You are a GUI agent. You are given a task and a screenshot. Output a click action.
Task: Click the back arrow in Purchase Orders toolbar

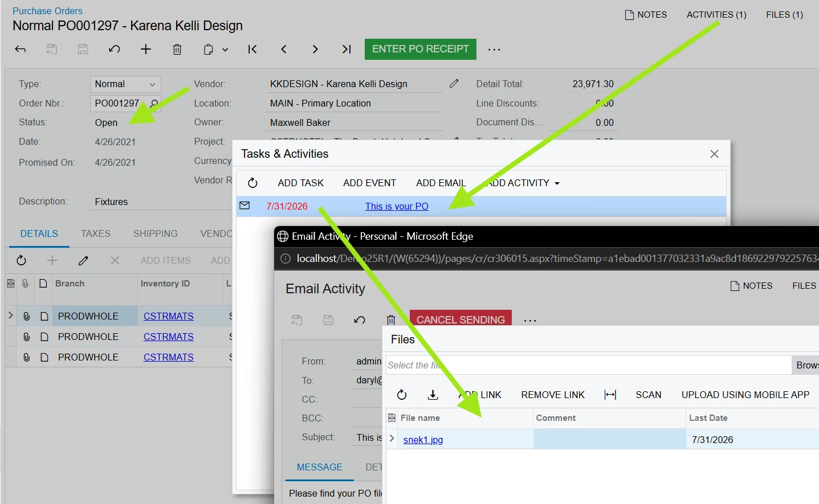pos(21,49)
